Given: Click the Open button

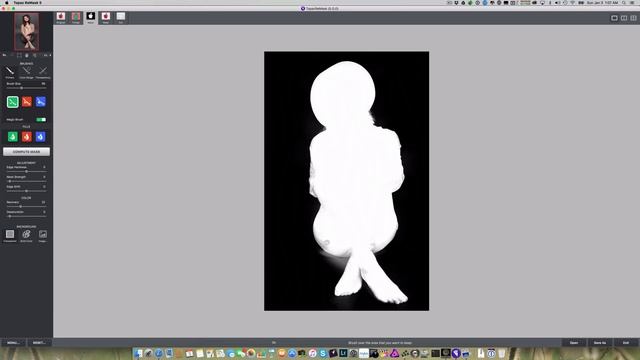Looking at the screenshot, I should (574, 343).
